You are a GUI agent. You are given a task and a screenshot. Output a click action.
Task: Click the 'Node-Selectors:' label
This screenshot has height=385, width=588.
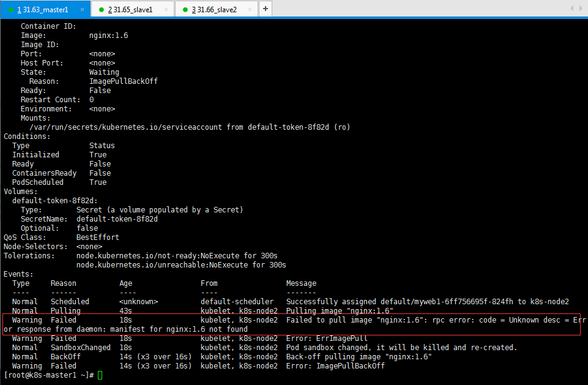(x=35, y=247)
